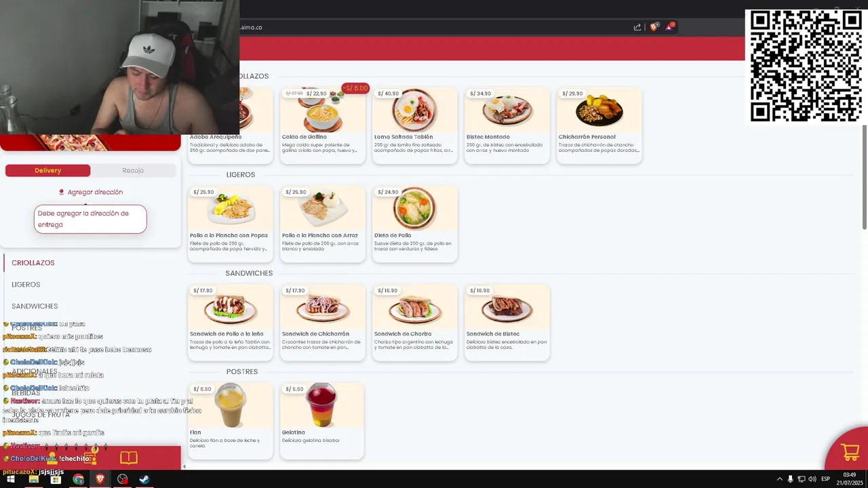This screenshot has height=488, width=868.
Task: Open the ESP language selector
Action: tap(825, 479)
